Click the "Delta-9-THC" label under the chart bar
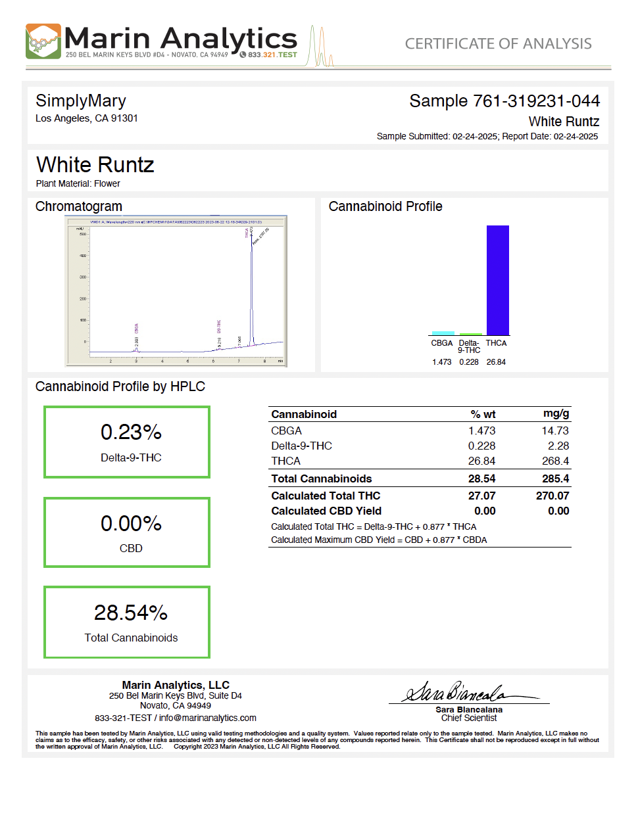This screenshot has width=638, height=840. (469, 346)
